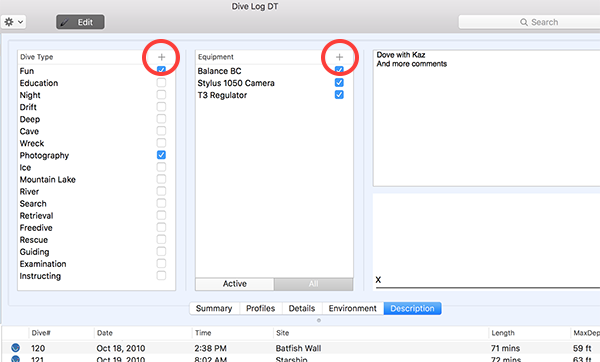600x362 pixels.
Task: Uncheck the Fun dive type checkbox
Action: (161, 70)
